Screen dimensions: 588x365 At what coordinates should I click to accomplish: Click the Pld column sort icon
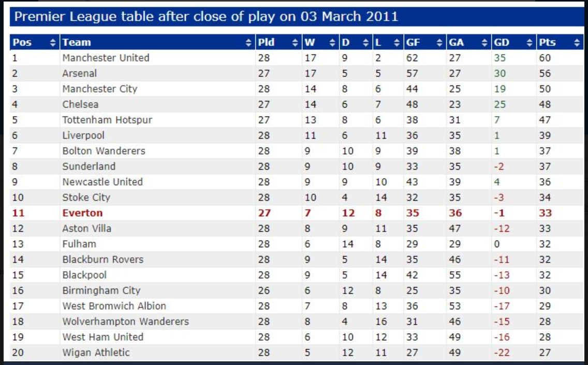pyautogui.click(x=295, y=43)
